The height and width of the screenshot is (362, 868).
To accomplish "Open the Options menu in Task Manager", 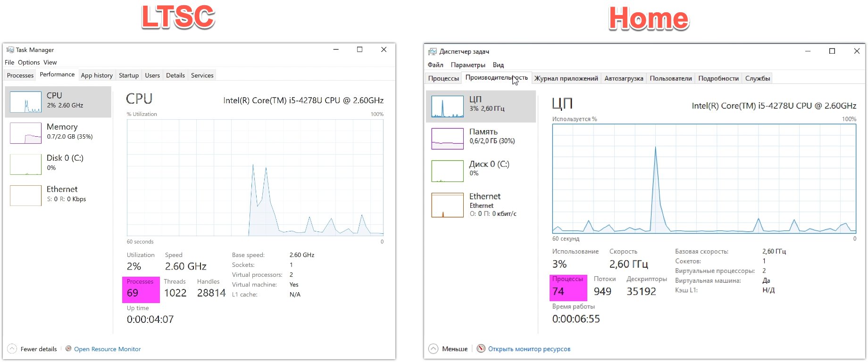I will click(x=29, y=62).
